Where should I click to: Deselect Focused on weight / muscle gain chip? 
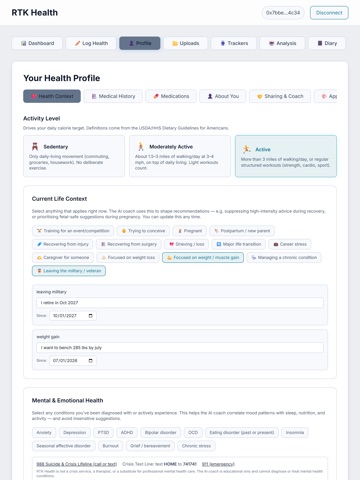tap(203, 257)
